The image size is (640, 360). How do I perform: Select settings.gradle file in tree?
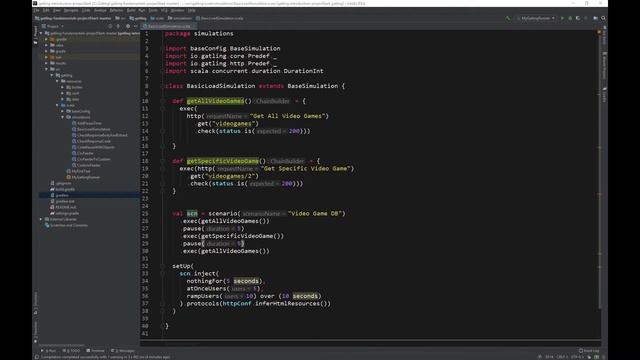click(x=64, y=213)
